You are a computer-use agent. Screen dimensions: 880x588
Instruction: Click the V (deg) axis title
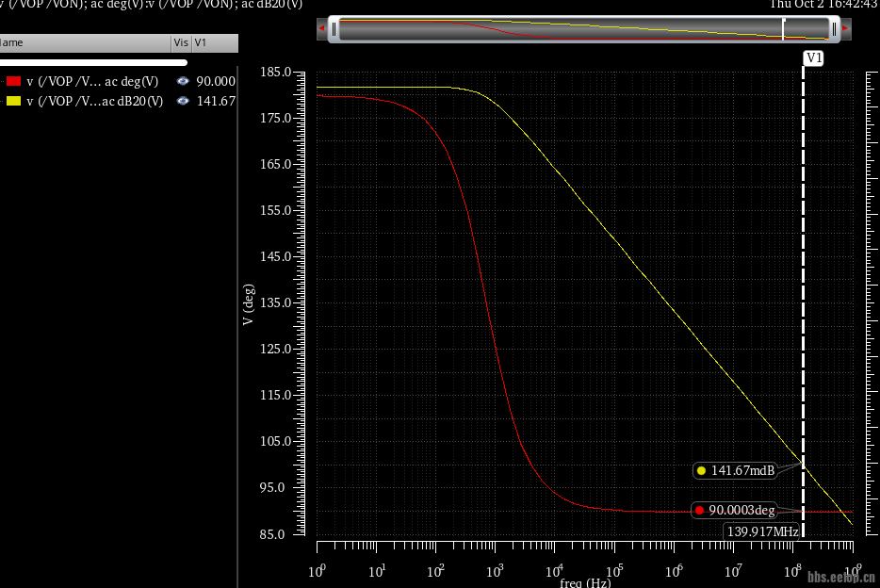(x=248, y=304)
